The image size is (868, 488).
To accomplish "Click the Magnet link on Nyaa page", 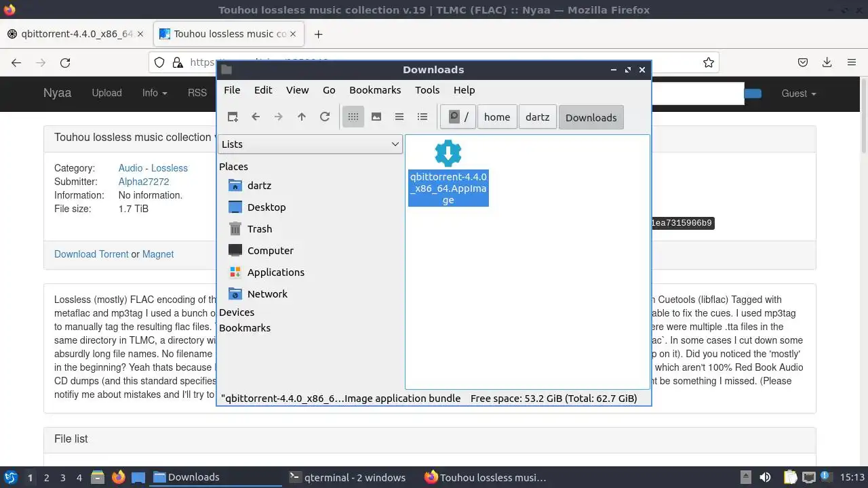I will pos(158,254).
